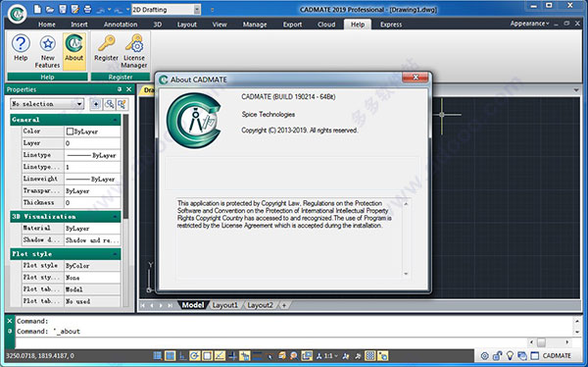Image resolution: width=588 pixels, height=367 pixels.
Task: Click the save icon in quick access toolbar
Action: tap(63, 9)
